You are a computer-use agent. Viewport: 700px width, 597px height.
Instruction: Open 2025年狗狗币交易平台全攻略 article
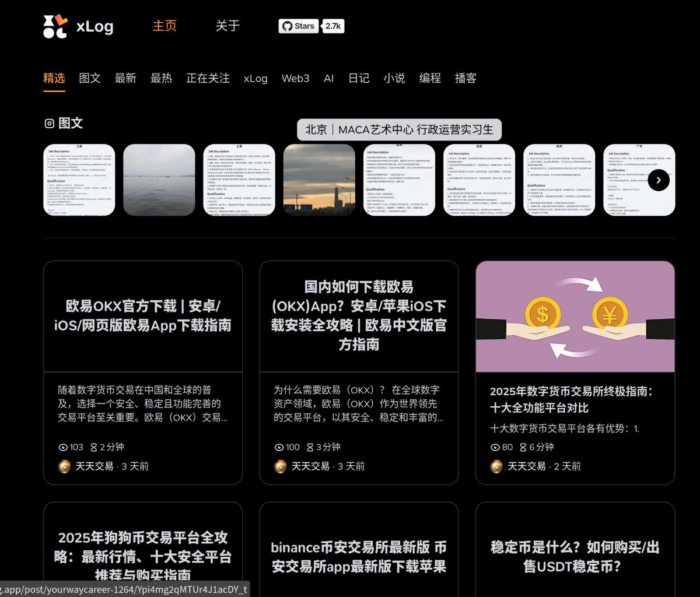(143, 556)
